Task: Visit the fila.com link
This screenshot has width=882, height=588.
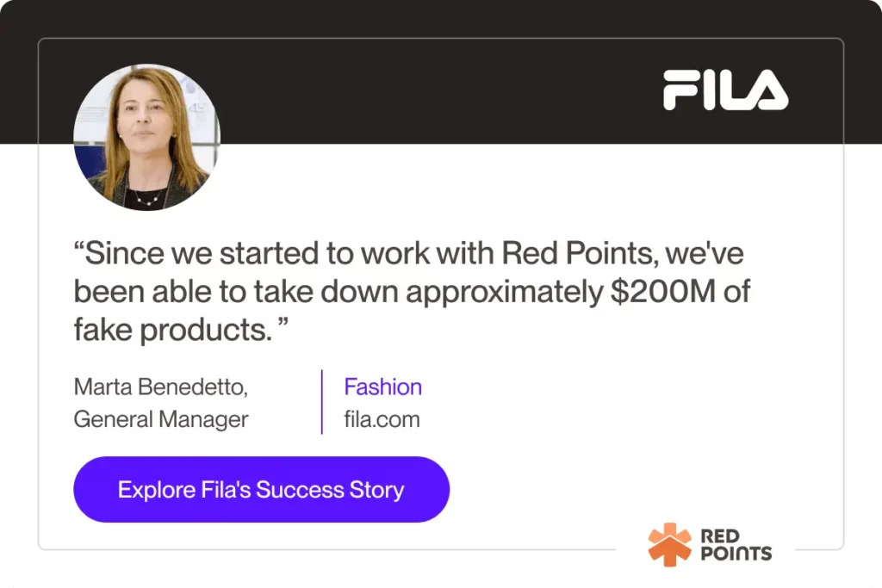Action: coord(382,419)
